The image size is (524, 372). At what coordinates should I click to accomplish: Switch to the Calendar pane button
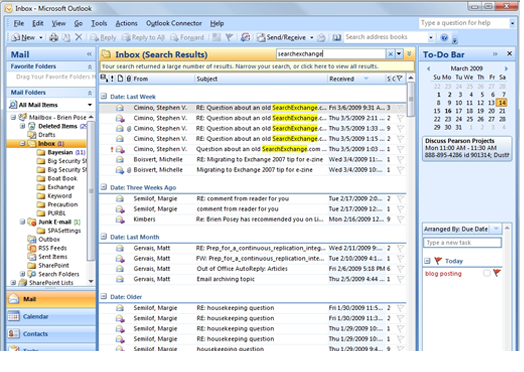click(51, 316)
